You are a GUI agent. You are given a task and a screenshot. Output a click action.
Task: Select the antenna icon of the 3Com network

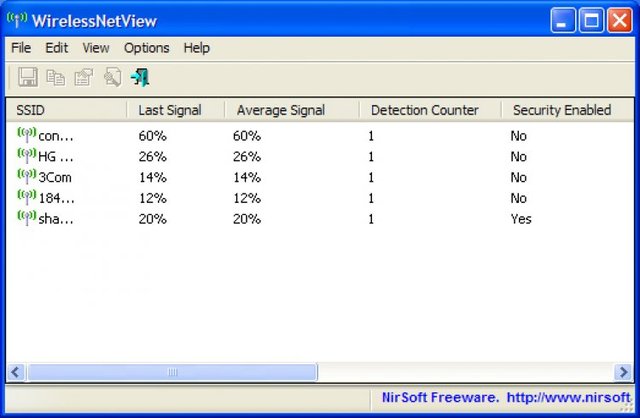27,176
